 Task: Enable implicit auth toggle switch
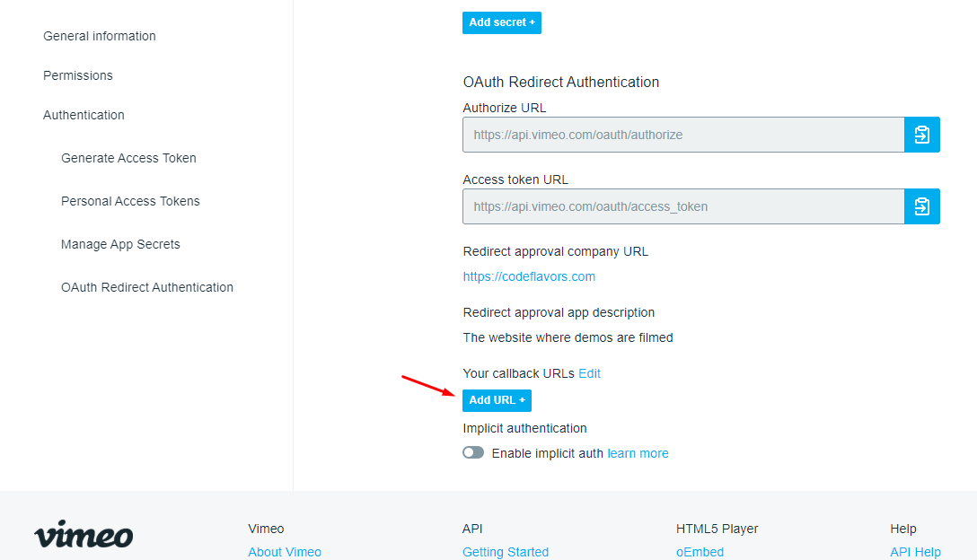pyautogui.click(x=473, y=453)
